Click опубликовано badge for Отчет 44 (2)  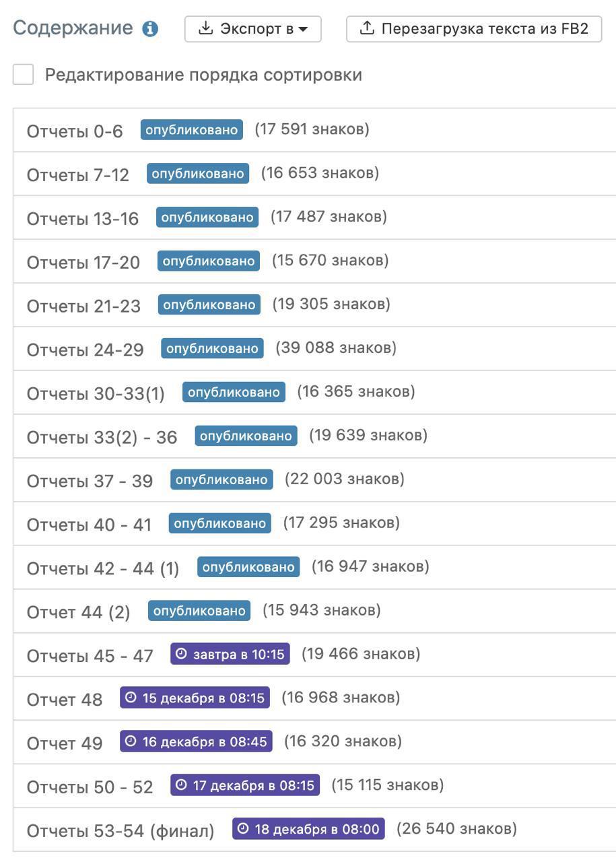tap(199, 611)
